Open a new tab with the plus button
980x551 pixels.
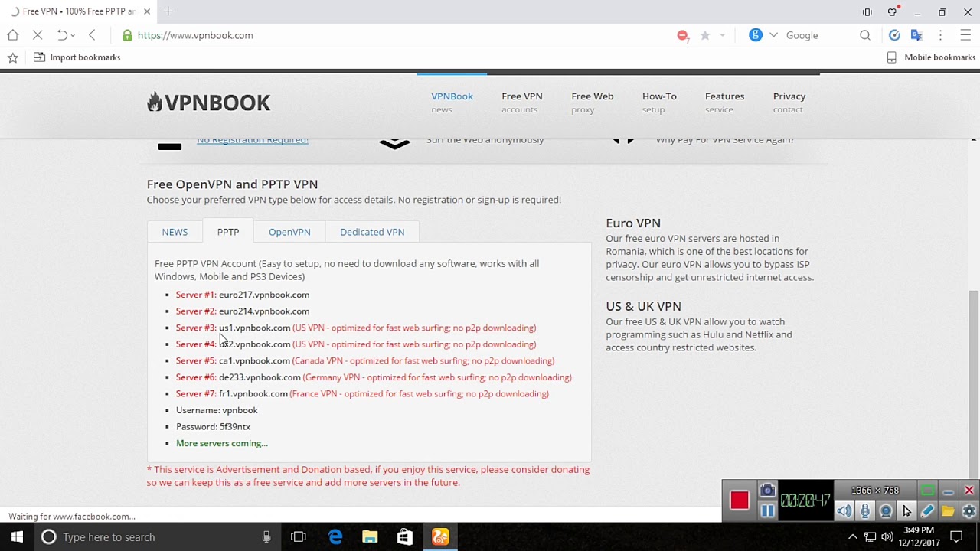168,11
